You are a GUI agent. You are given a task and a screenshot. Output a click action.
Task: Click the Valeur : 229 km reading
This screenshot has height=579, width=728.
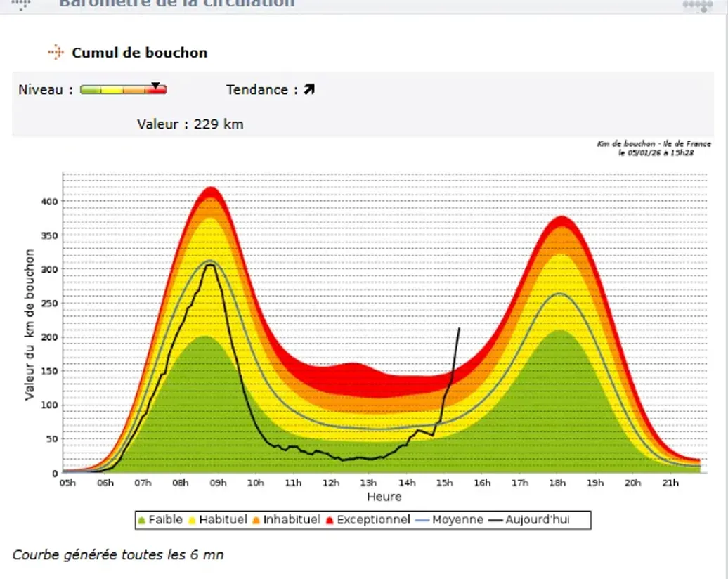190,124
